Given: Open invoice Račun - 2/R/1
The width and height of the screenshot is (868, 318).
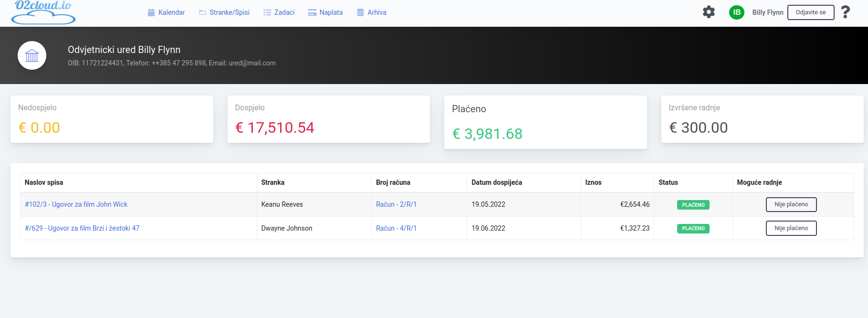Looking at the screenshot, I should (x=396, y=204).
